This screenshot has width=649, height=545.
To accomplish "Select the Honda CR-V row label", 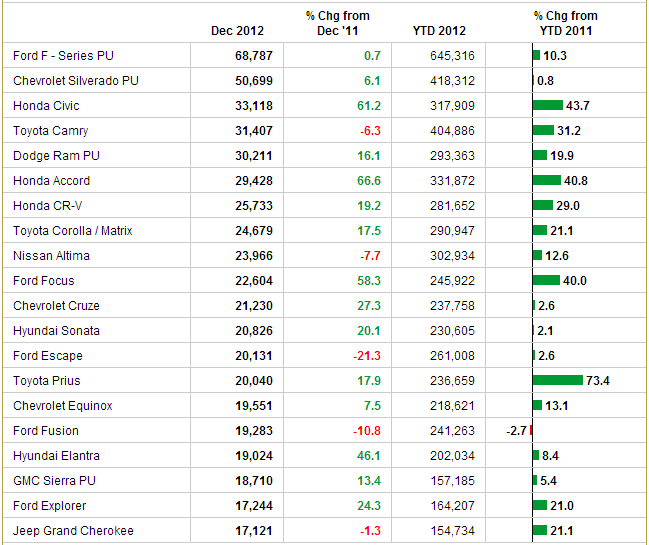I will tap(48, 206).
